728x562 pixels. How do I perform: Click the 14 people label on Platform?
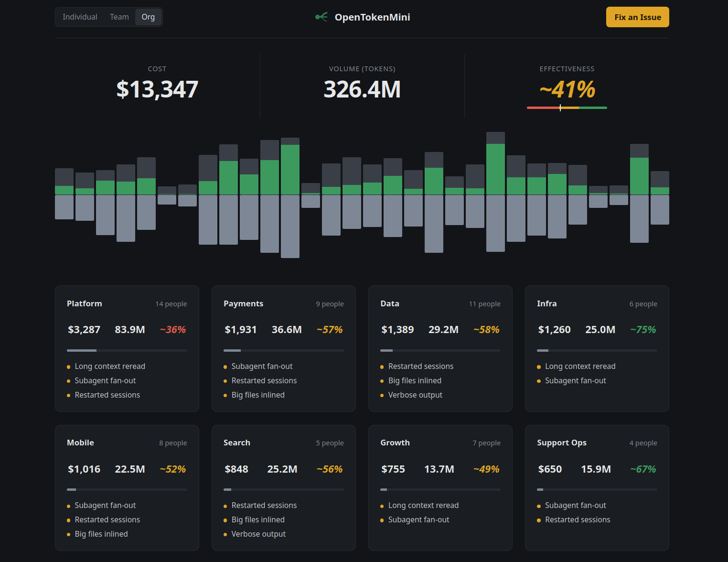[x=171, y=304]
